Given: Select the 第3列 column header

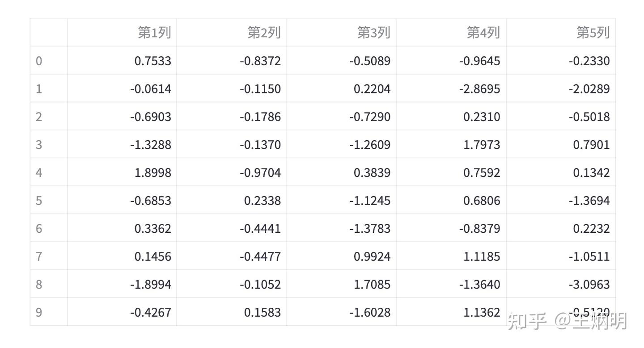Looking at the screenshot, I should [x=341, y=33].
